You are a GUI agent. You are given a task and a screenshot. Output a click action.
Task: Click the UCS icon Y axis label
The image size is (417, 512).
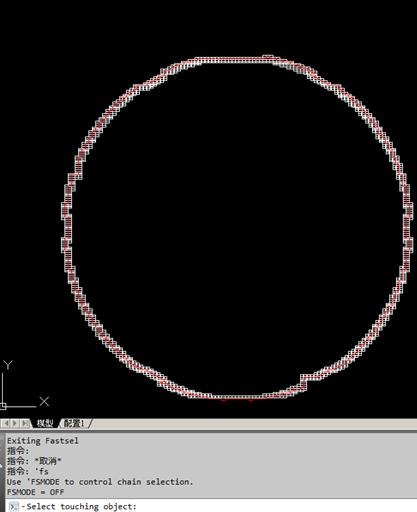(x=8, y=365)
